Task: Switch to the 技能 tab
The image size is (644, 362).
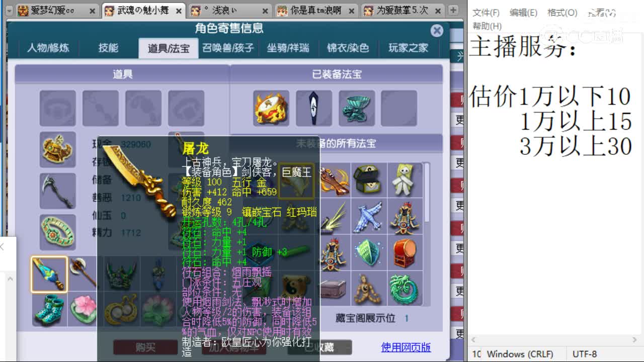Action: 108,48
